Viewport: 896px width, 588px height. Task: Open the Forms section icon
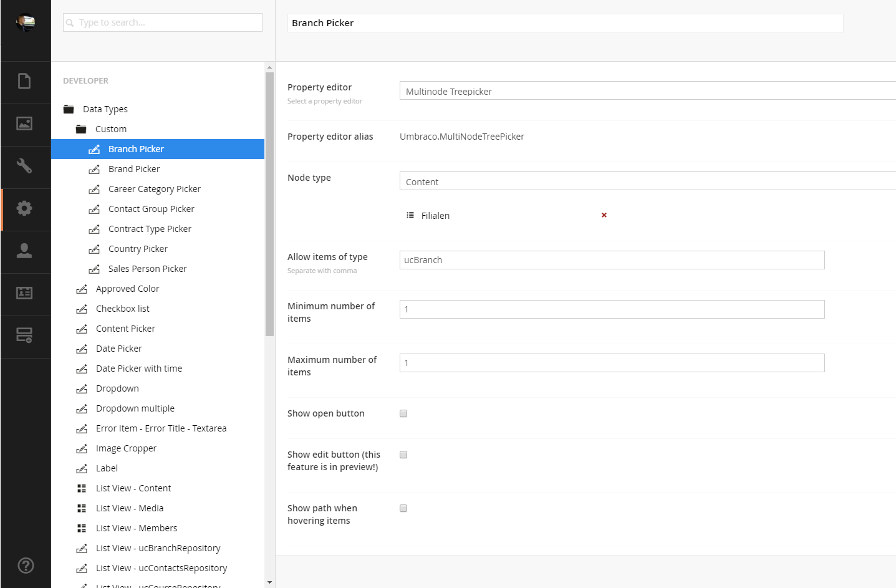click(24, 335)
